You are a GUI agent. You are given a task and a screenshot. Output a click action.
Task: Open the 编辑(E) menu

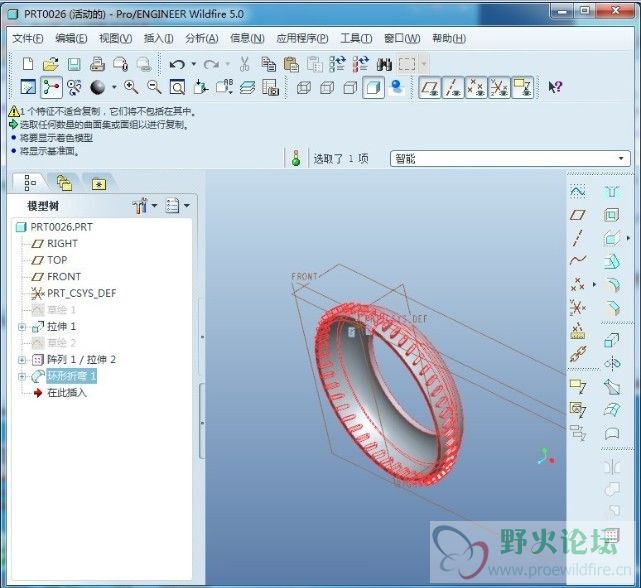(x=71, y=38)
